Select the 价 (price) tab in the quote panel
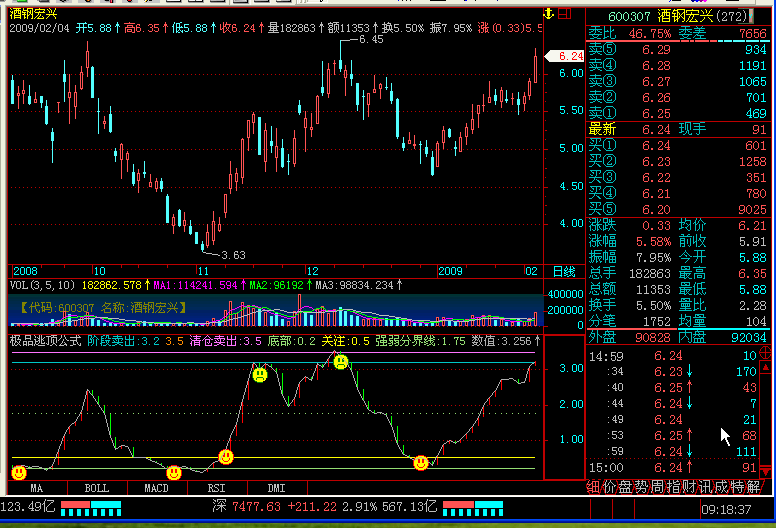Viewport: 776px width, 528px height. pyautogui.click(x=609, y=487)
